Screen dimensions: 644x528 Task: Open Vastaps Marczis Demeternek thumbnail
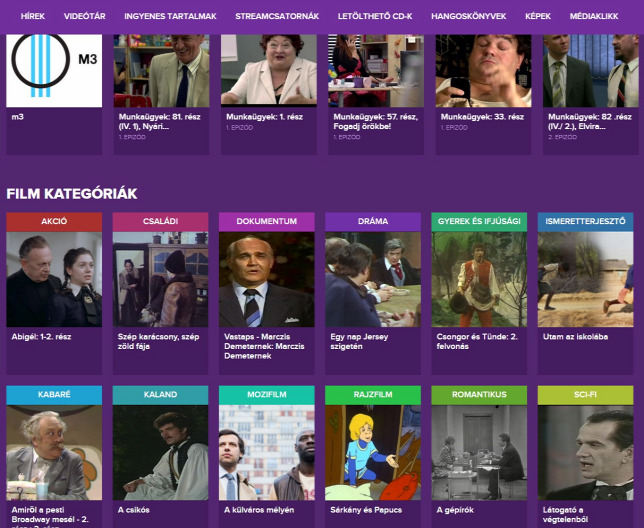(x=267, y=279)
